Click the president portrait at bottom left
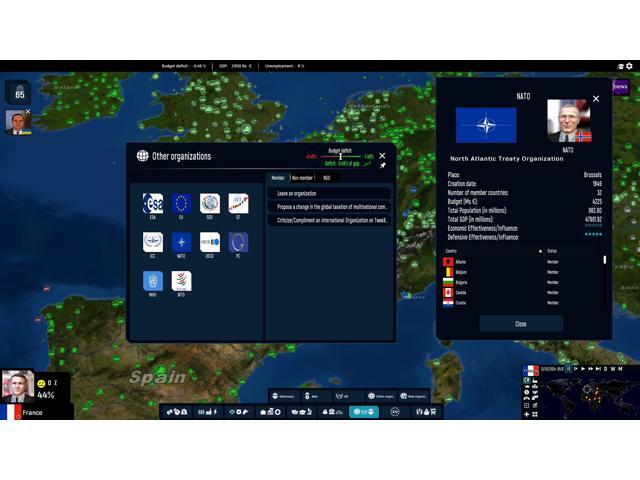Screen dimensions: 640x480 click(x=17, y=386)
